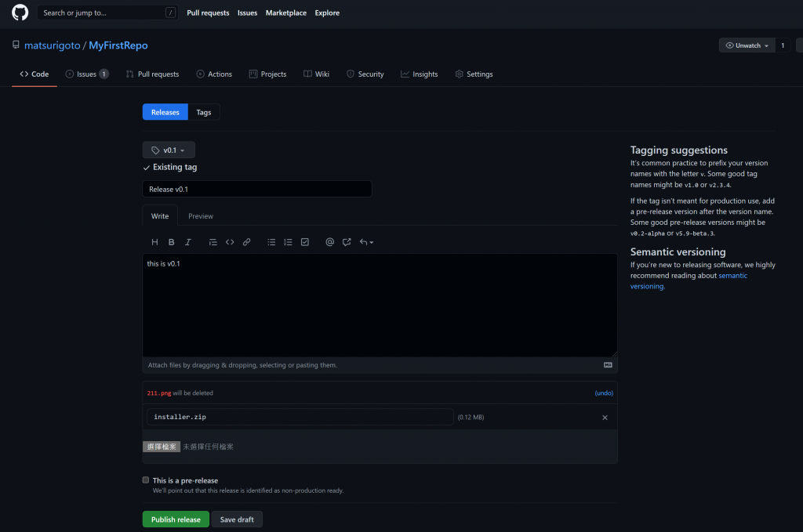Open the Projects tab
This screenshot has width=803, height=532.
click(x=268, y=74)
